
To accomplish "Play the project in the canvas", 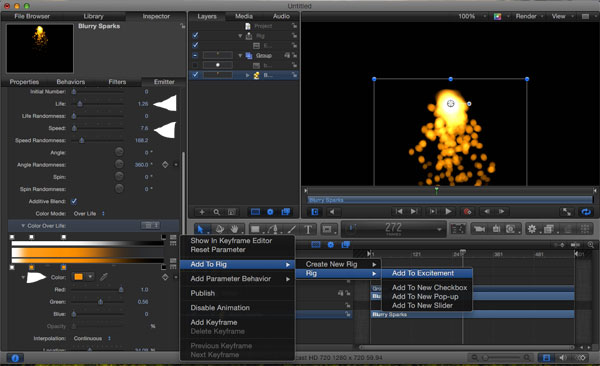I will click(x=448, y=211).
